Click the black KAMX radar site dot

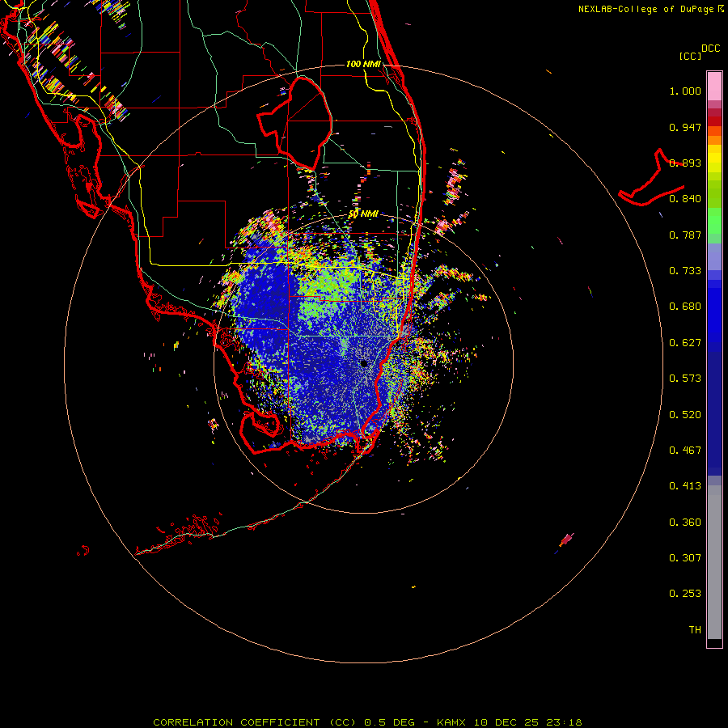(x=364, y=363)
